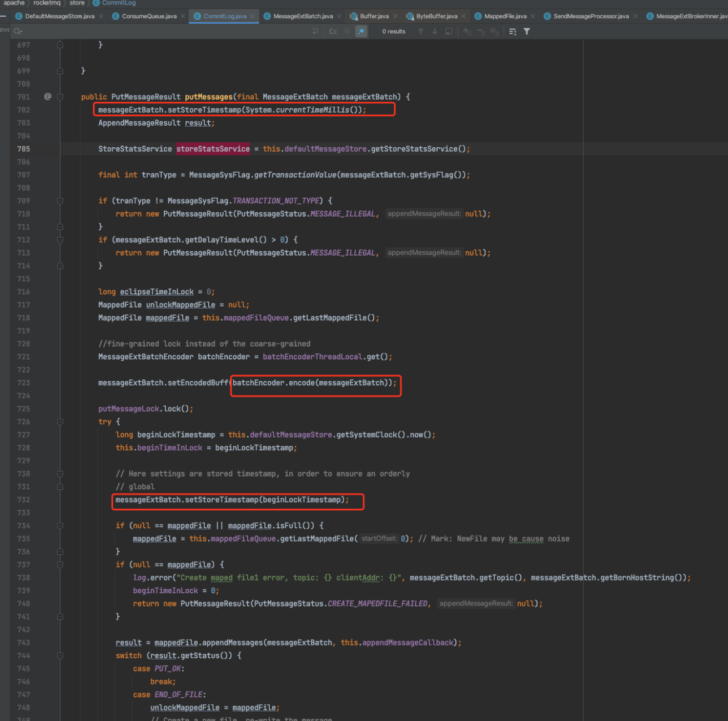The image size is (728, 721).
Task: Collapse the switch statement fold at line 744
Action: tap(61, 655)
